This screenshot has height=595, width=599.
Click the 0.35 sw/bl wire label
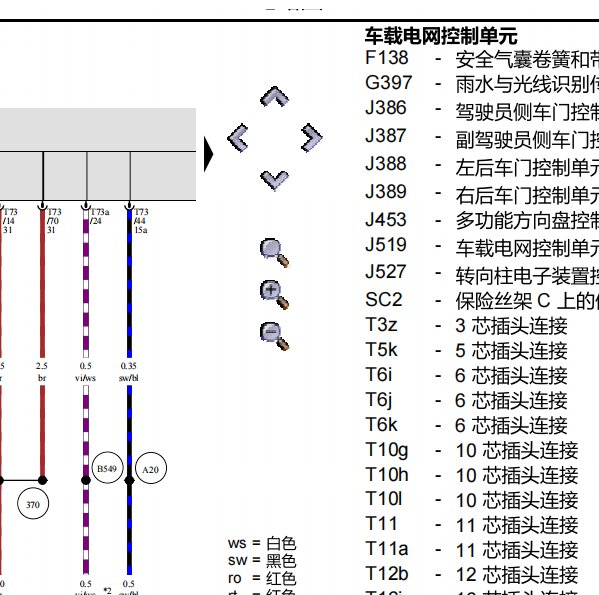(129, 372)
